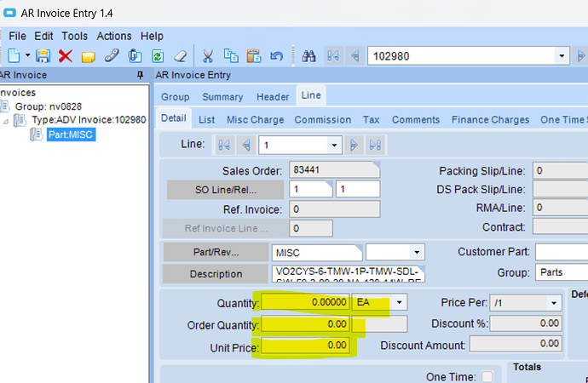The height and width of the screenshot is (383, 588).
Task: Open the part revision dropdown
Action: click(x=417, y=252)
